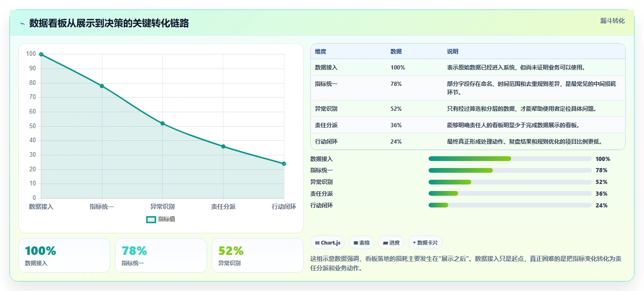Click the 24% value in the table
This screenshot has height=291, width=644.
(396, 142)
